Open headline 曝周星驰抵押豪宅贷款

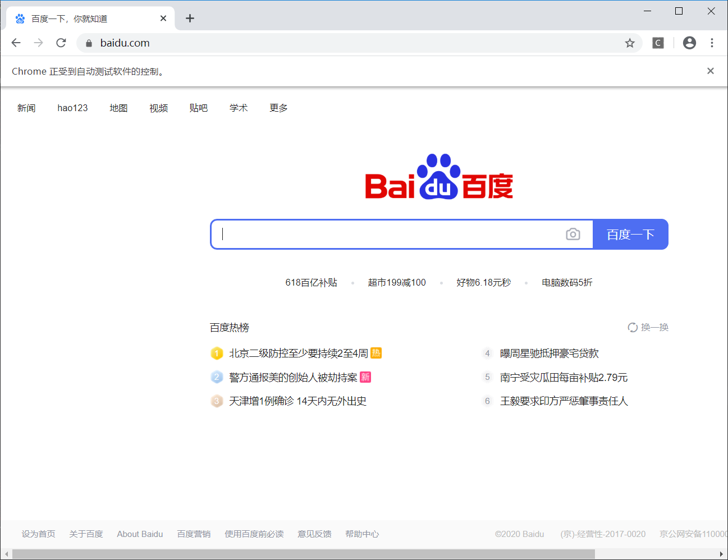point(550,354)
